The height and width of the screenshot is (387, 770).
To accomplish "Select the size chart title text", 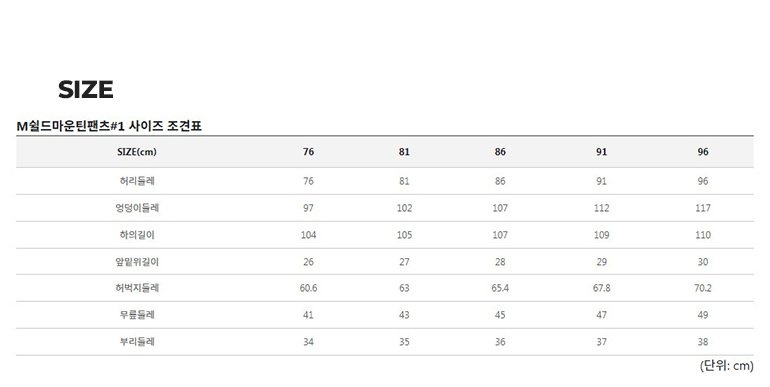I will (x=109, y=126).
